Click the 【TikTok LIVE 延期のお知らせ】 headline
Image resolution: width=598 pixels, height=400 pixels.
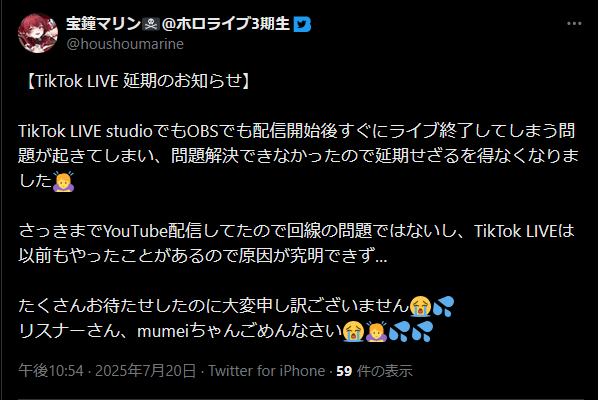[x=138, y=81]
